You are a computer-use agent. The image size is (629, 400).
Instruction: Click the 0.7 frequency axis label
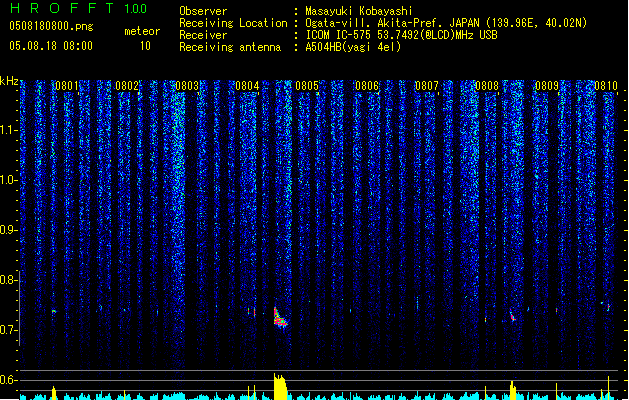click(x=9, y=330)
